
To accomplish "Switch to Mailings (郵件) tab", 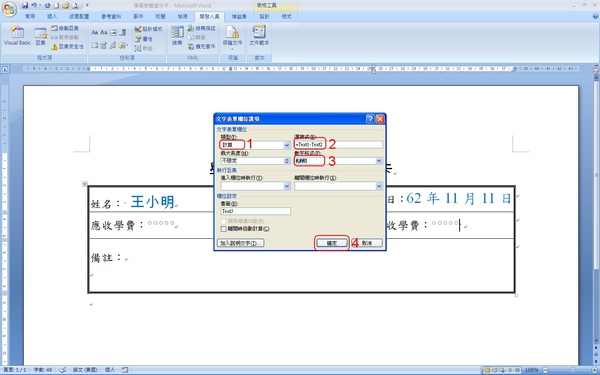I will coord(138,17).
